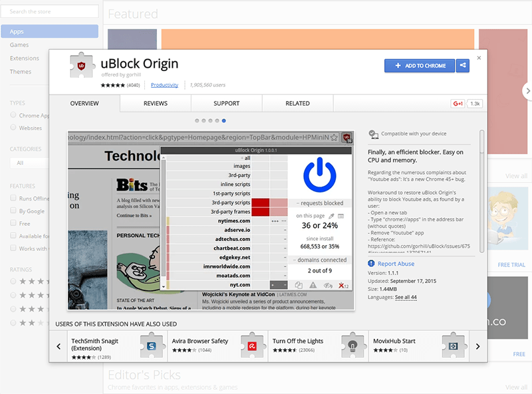
Task: Click the Avira Browser Safety red icon
Action: [252, 344]
